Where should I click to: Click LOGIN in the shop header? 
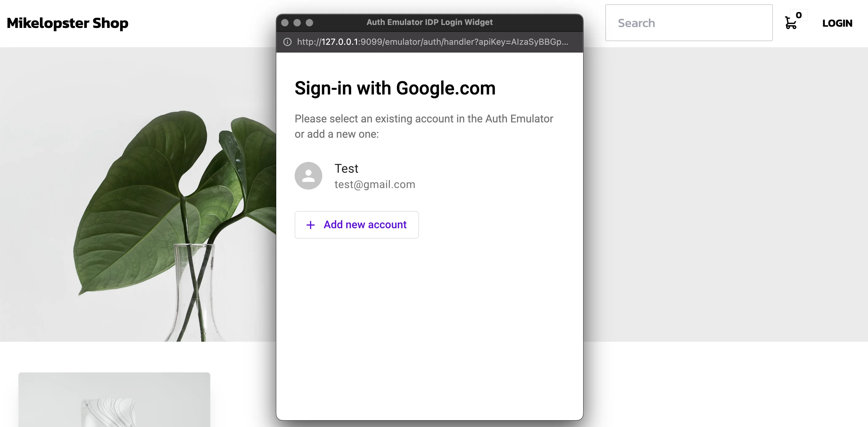click(837, 23)
